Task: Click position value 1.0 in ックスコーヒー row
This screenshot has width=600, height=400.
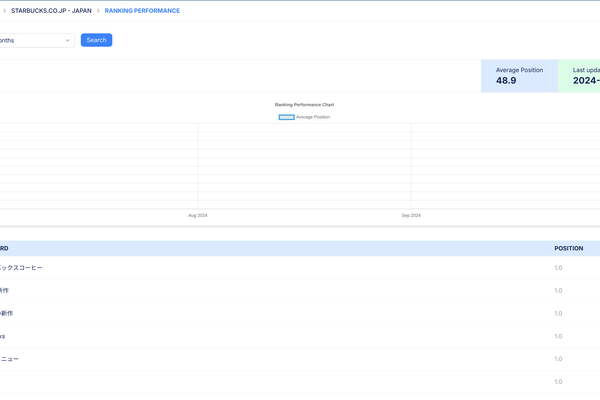Action: (558, 268)
